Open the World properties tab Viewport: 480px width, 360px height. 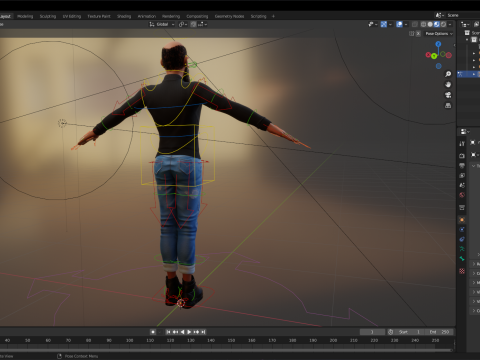[x=462, y=195]
